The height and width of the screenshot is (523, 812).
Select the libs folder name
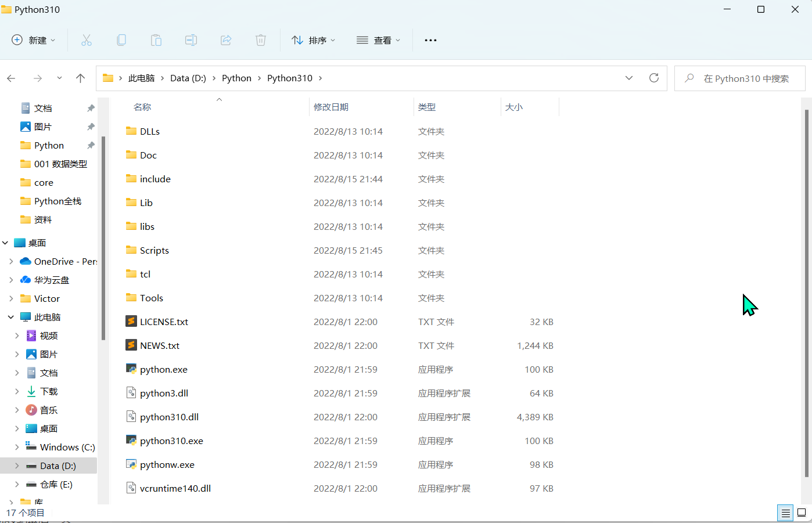(x=147, y=226)
